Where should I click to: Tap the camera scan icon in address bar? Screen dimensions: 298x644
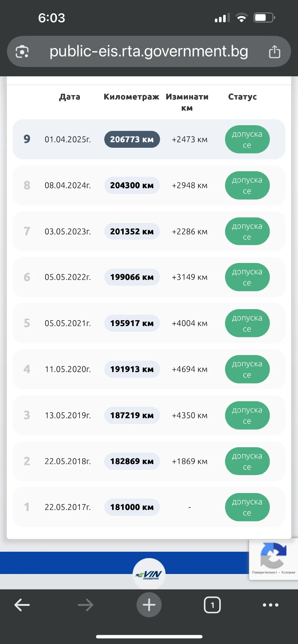[x=22, y=52]
